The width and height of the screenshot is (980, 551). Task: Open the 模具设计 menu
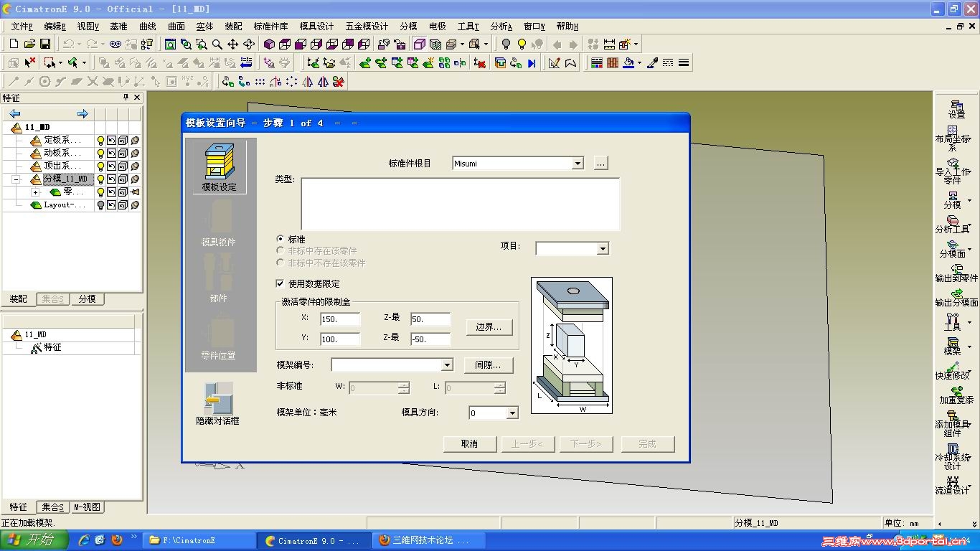(x=316, y=27)
